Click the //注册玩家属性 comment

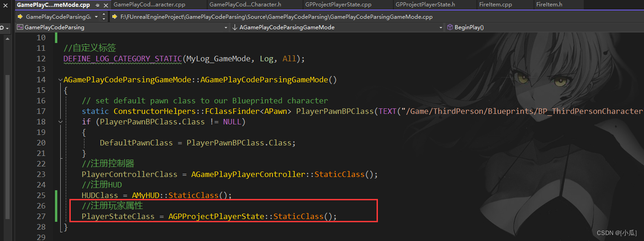[x=113, y=206]
